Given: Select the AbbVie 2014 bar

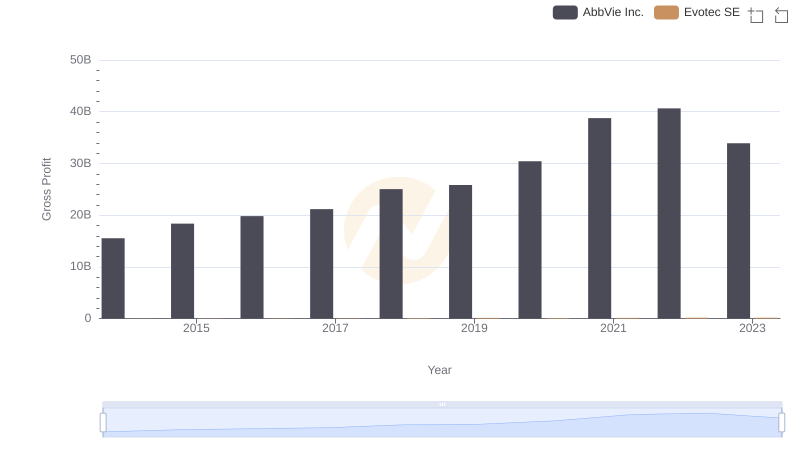Looking at the screenshot, I should click(x=113, y=278).
